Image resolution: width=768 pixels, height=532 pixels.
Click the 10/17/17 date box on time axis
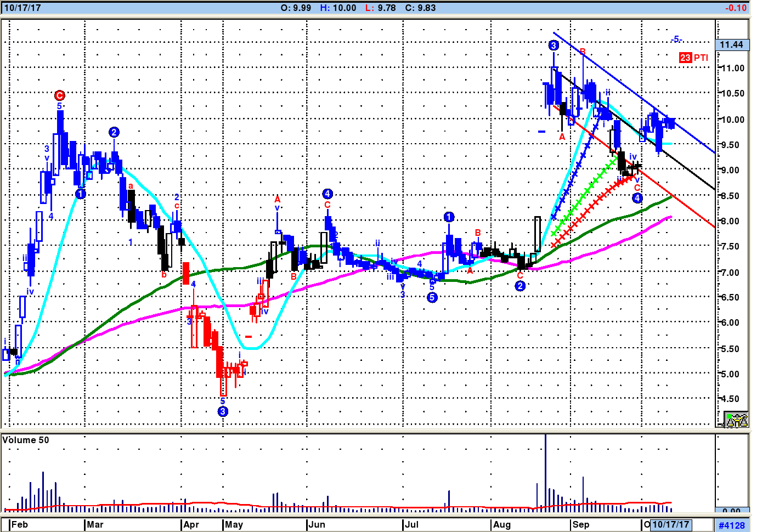(670, 524)
